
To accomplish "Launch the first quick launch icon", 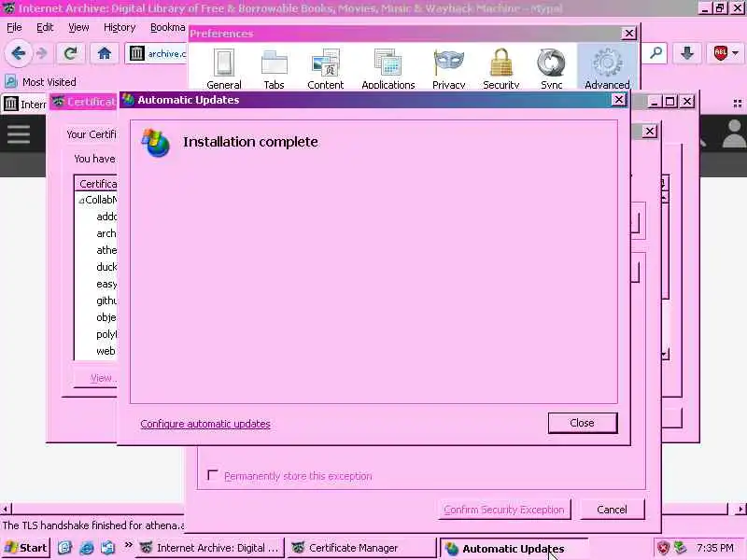I will [x=64, y=548].
